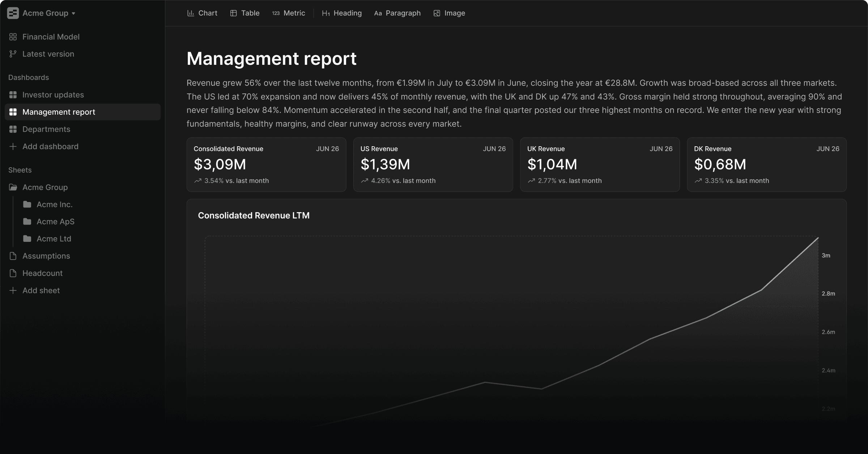
Task: Open the Assumptions sheet
Action: [x=46, y=256]
